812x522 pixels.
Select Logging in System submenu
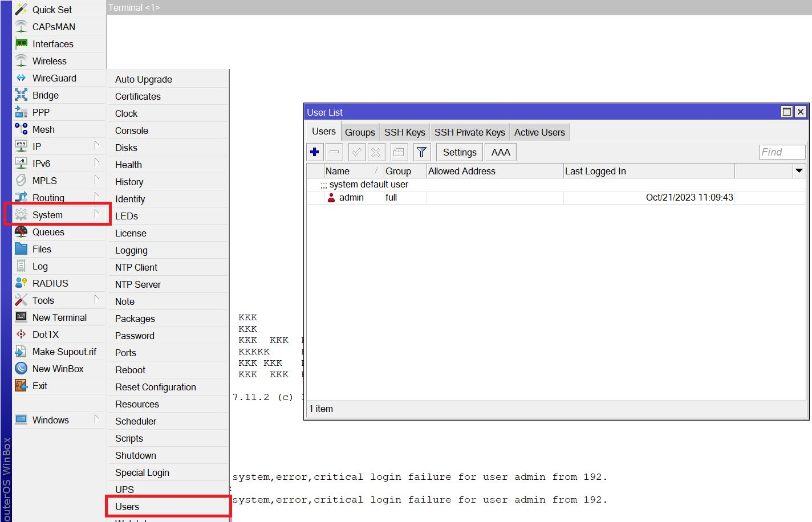coord(168,250)
